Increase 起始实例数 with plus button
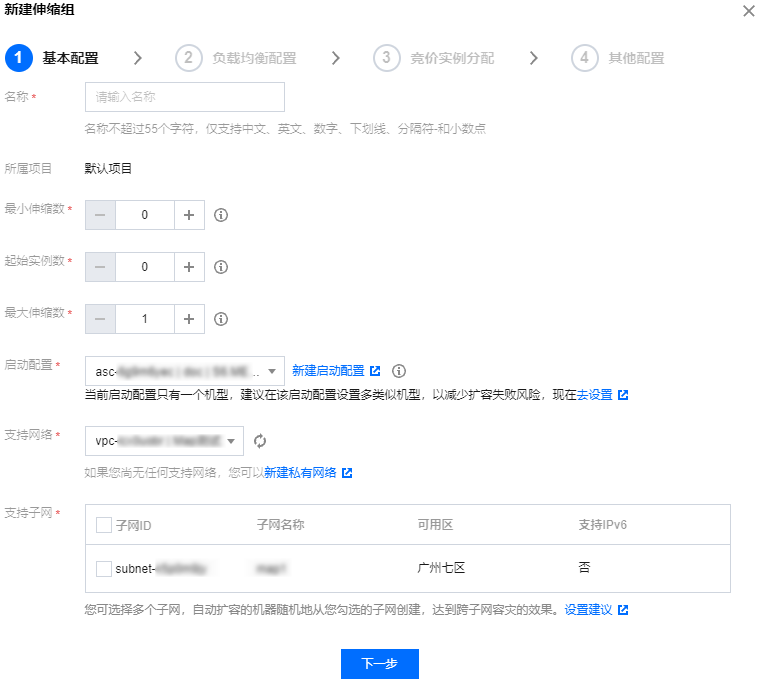The image size is (759, 684). point(189,267)
